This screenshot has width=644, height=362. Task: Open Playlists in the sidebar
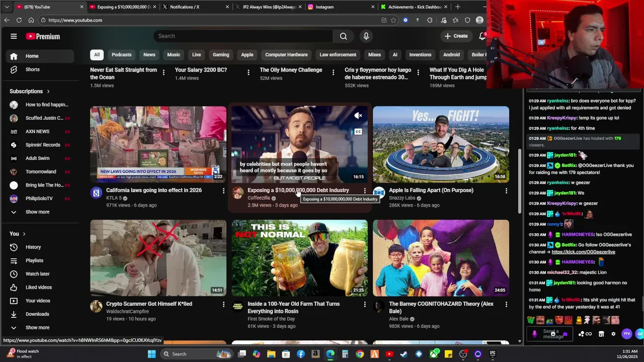pos(40,260)
